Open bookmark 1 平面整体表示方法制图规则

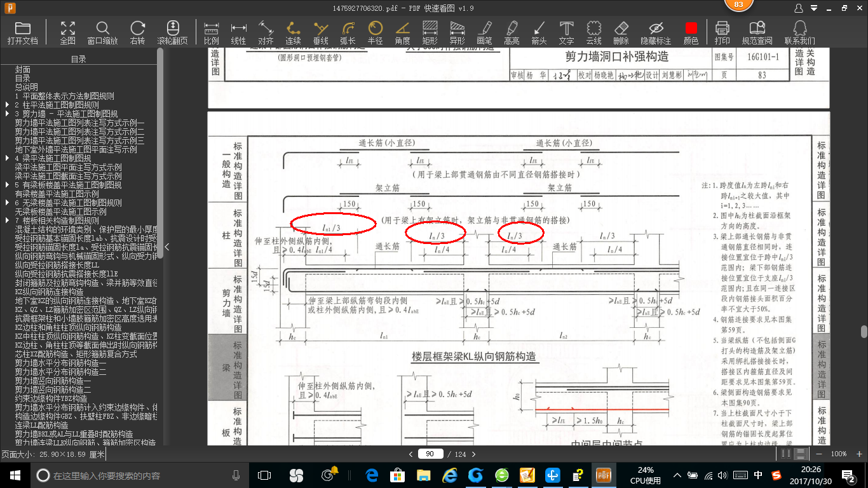65,96
